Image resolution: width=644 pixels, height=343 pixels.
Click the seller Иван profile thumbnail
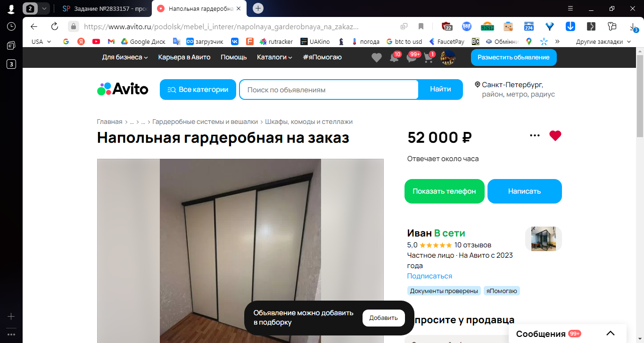coord(543,238)
